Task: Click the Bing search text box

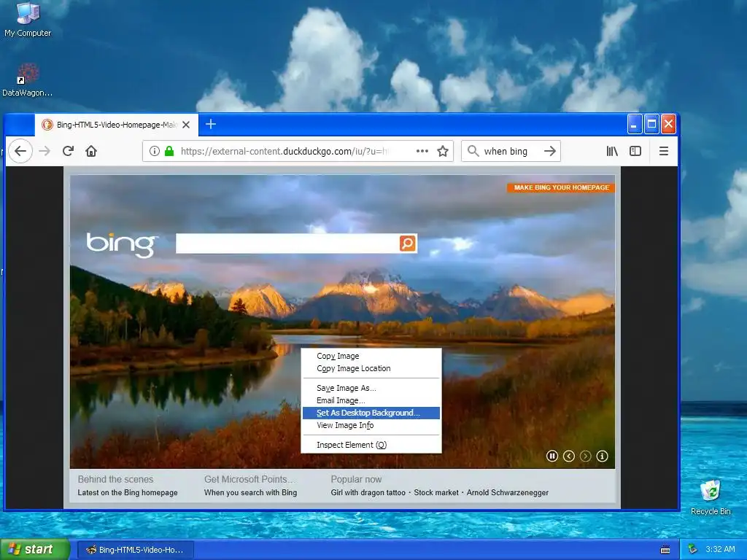Action: pyautogui.click(x=287, y=244)
